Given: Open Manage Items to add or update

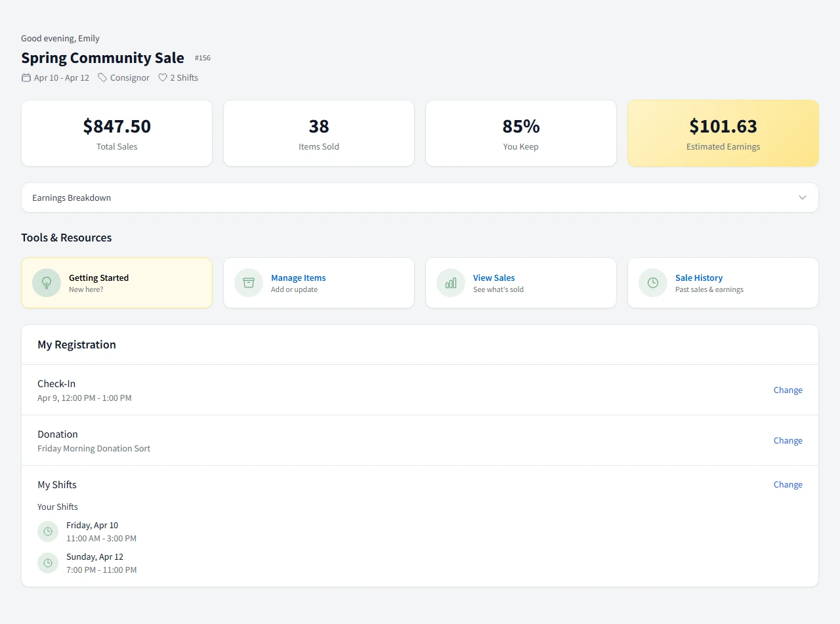Looking at the screenshot, I should pos(319,283).
